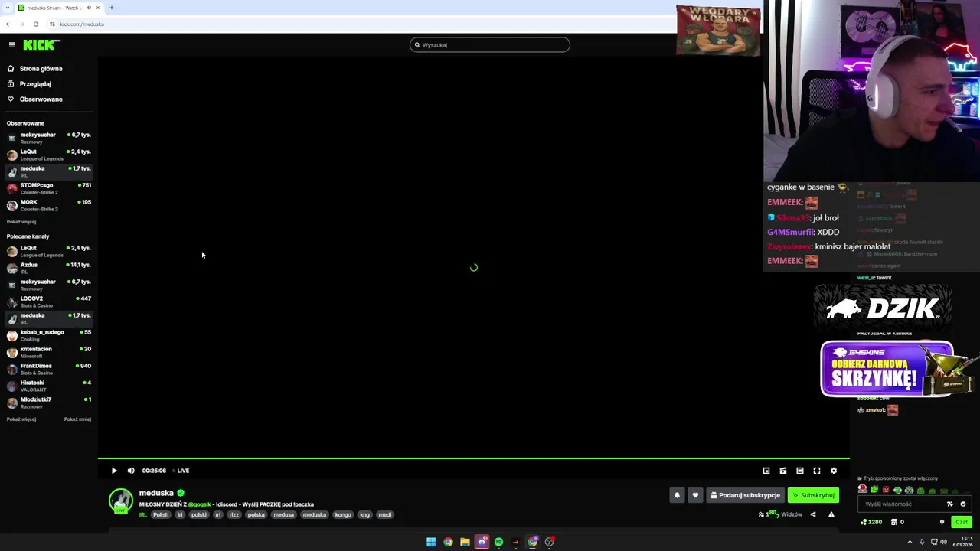
Task: Open xntentacion recommended channel
Action: (x=49, y=352)
